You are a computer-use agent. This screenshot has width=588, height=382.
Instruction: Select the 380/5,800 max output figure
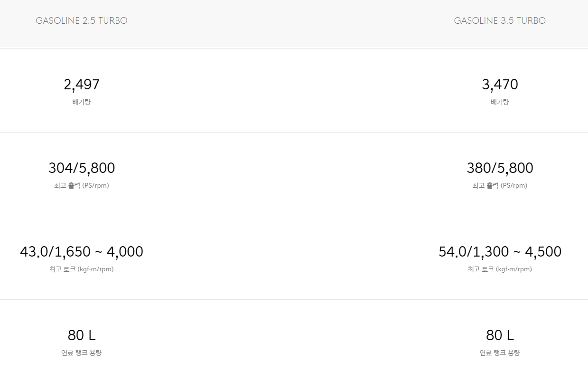coord(500,168)
